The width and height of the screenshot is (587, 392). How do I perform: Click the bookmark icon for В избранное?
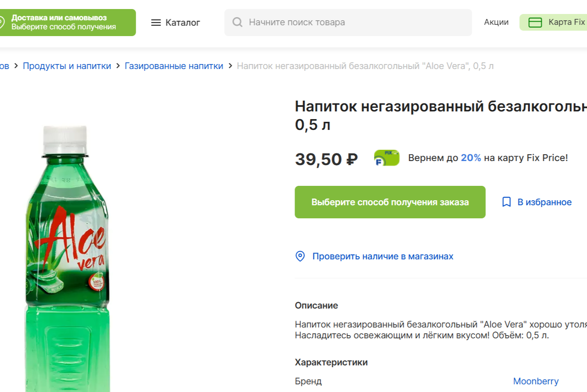click(x=506, y=202)
